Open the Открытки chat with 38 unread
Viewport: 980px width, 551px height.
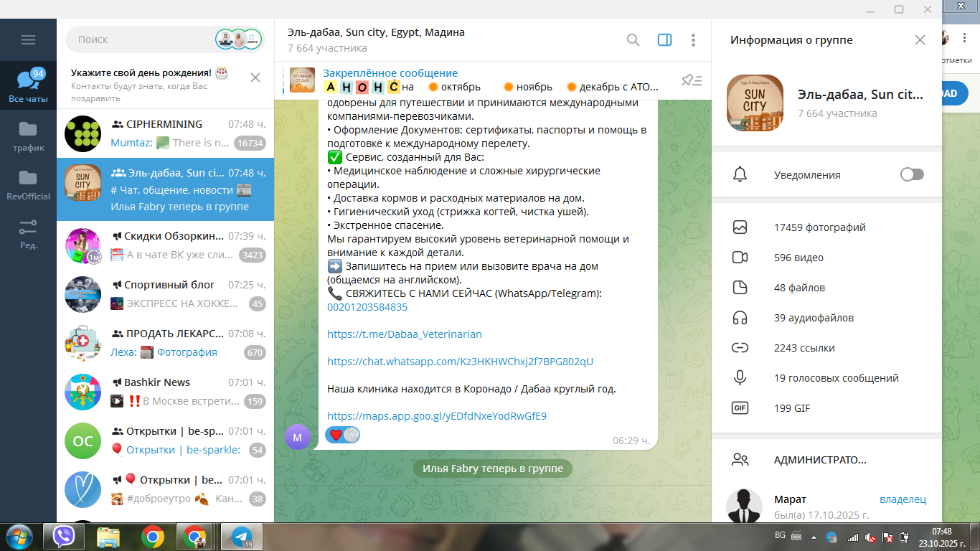[x=165, y=489]
